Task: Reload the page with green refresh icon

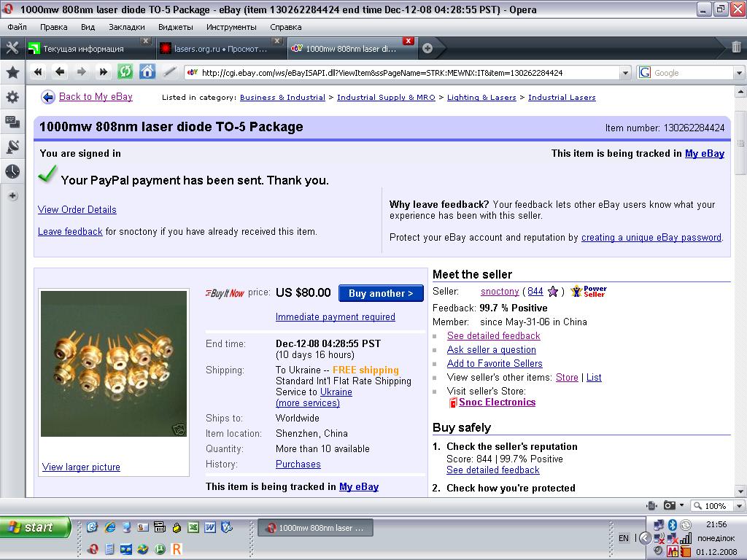Action: tap(125, 72)
